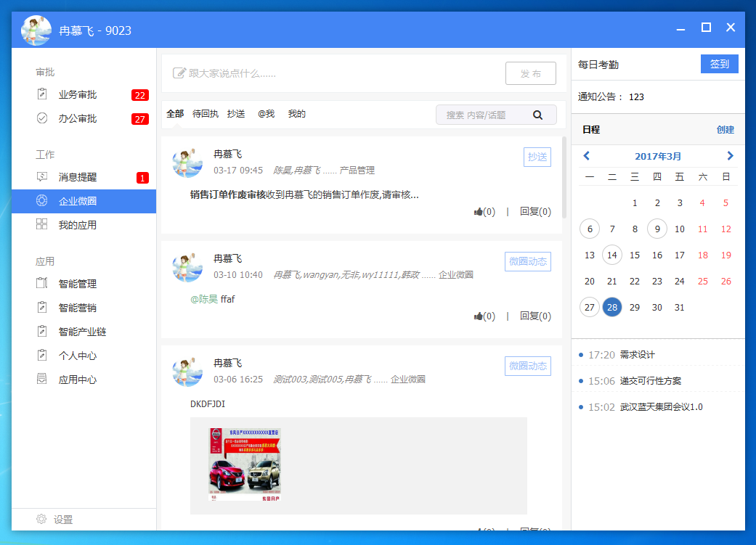Switch to the @我 tab
Image resolution: width=756 pixels, height=545 pixels.
pyautogui.click(x=266, y=114)
